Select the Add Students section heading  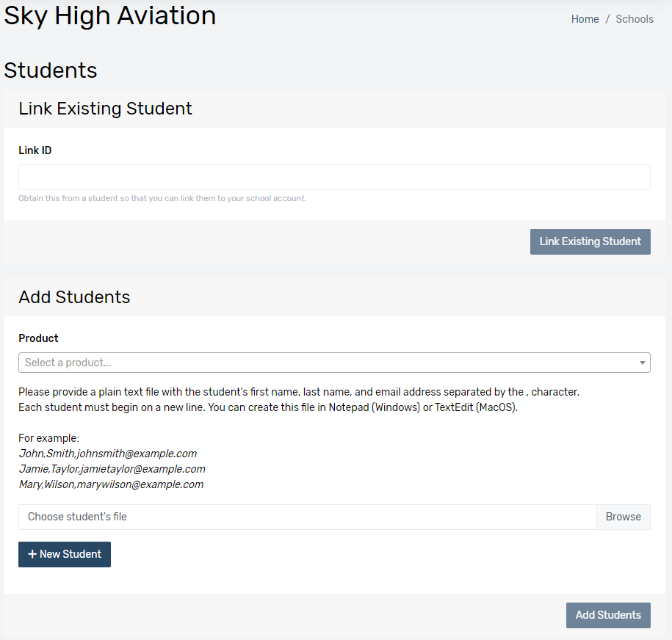[74, 297]
